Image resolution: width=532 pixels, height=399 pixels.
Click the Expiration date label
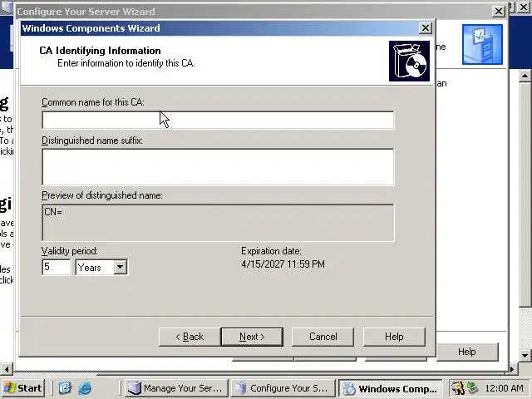(x=271, y=251)
